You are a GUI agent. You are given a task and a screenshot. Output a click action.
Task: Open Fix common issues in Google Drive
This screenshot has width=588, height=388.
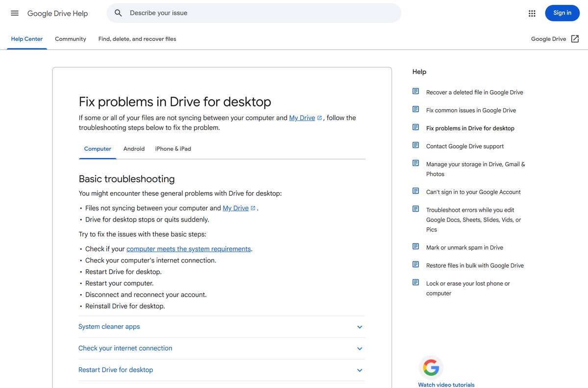point(471,110)
